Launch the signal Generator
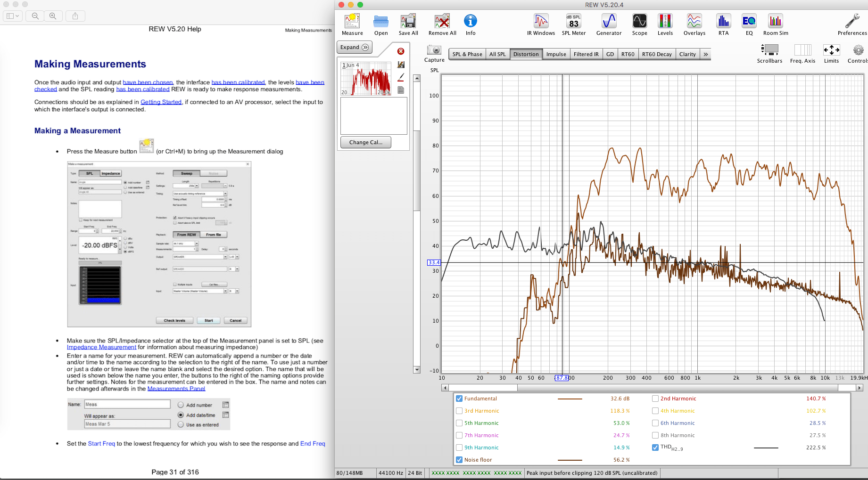The height and width of the screenshot is (480, 868). pyautogui.click(x=609, y=24)
